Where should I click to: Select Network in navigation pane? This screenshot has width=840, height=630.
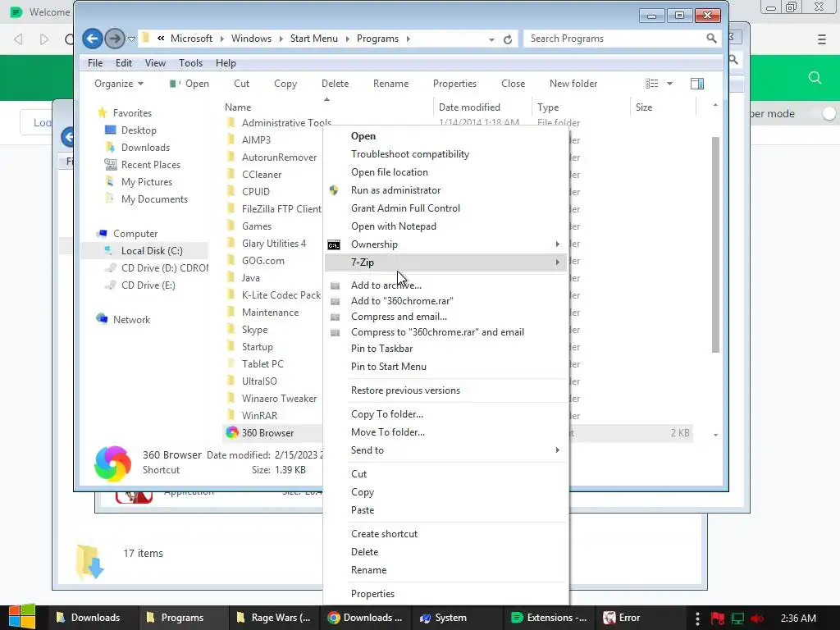[131, 319]
